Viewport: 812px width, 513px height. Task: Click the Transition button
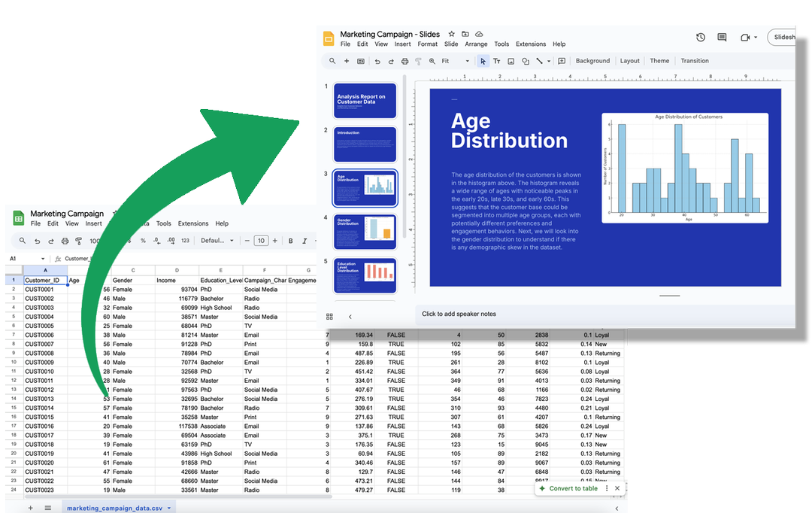pos(694,61)
